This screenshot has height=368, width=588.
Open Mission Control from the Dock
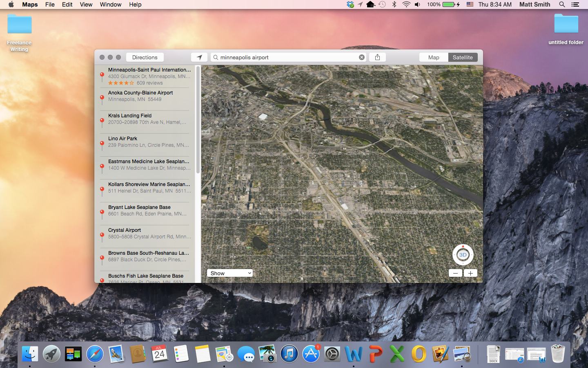tap(73, 354)
